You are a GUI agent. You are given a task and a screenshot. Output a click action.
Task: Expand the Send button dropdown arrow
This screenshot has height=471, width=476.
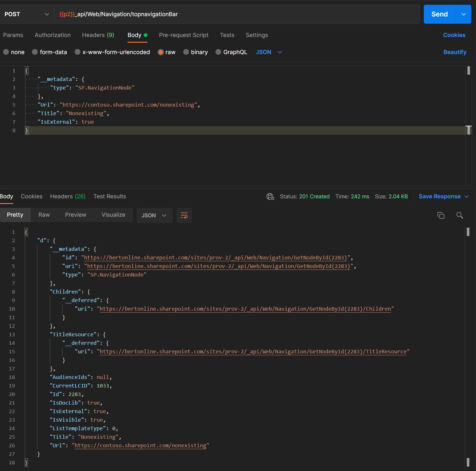click(x=463, y=14)
